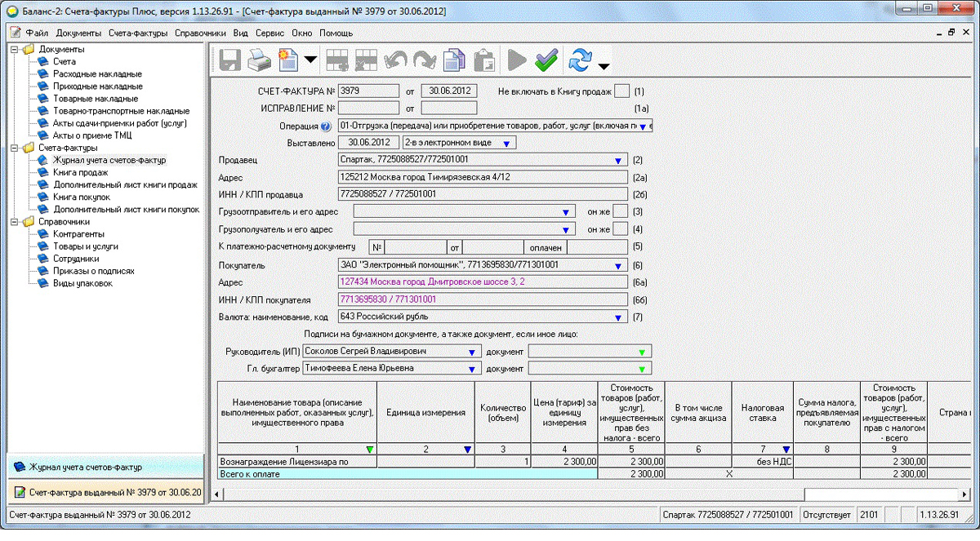Open Товары и услуги reference
The image size is (980, 541).
[86, 246]
